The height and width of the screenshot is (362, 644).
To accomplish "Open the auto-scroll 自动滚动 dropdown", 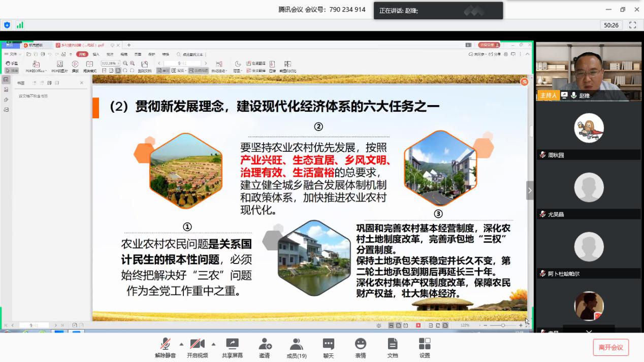I will [219, 67].
